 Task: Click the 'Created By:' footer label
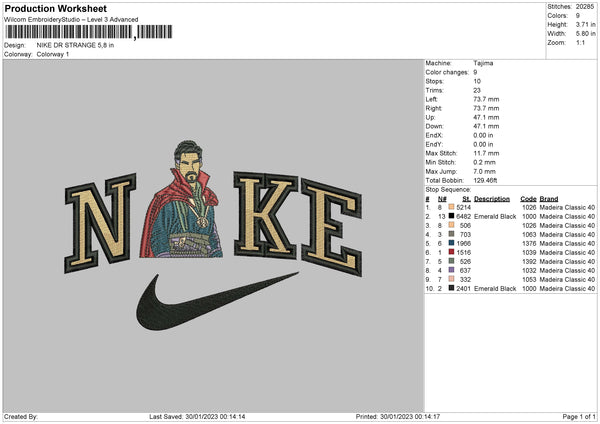[21, 416]
